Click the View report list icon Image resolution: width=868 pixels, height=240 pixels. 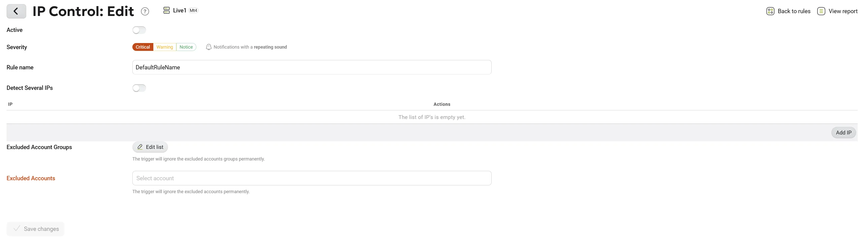click(821, 11)
